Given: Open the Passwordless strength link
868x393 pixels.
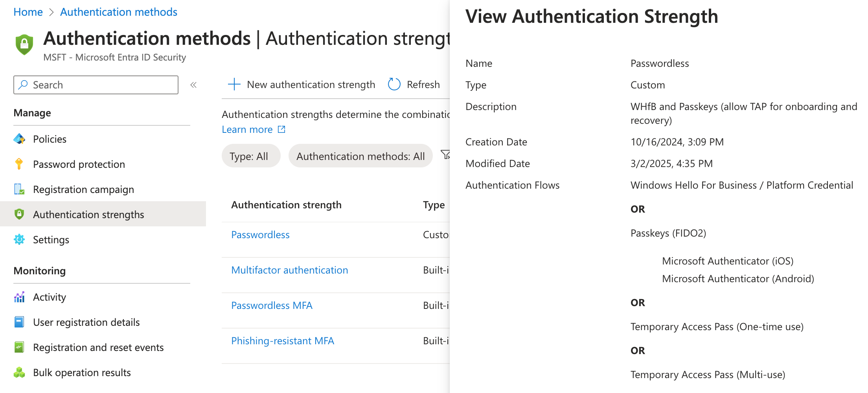Looking at the screenshot, I should pos(260,235).
